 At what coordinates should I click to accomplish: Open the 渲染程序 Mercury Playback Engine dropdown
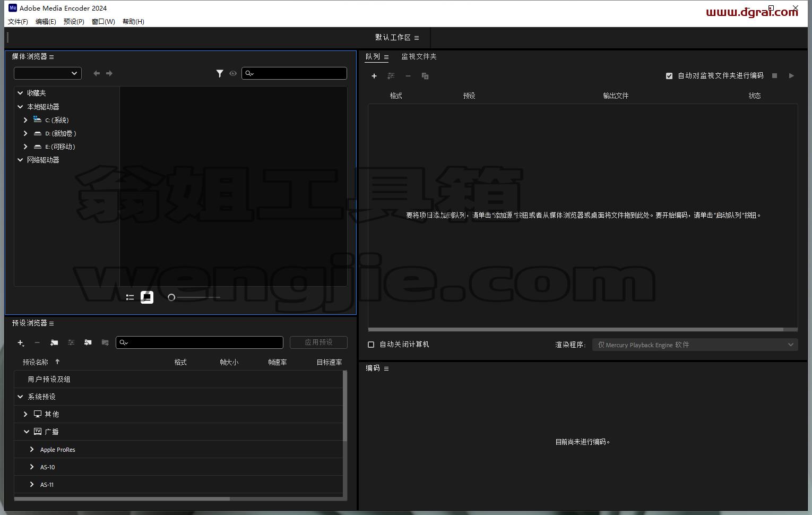pyautogui.click(x=695, y=345)
